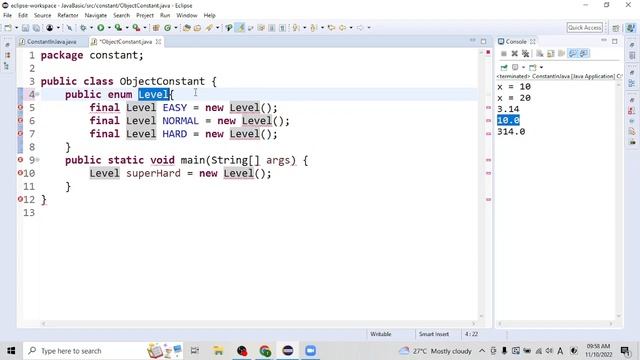
Task: Click the Open Perspective icon
Action: click(616, 28)
